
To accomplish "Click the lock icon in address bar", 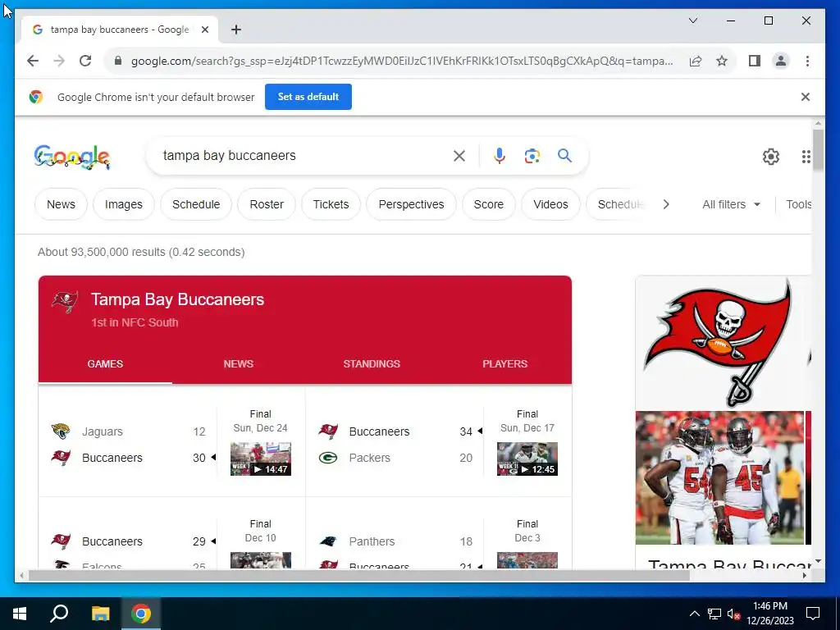I will (x=118, y=61).
